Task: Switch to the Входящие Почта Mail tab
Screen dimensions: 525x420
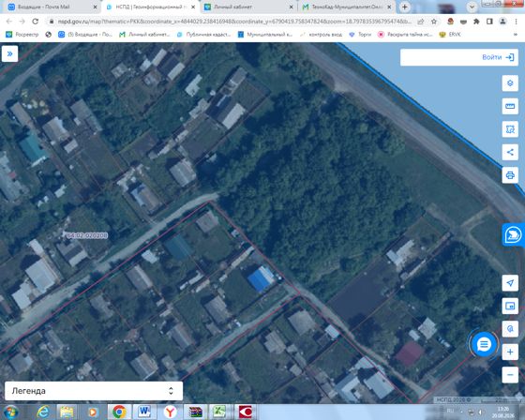Action: (51, 7)
